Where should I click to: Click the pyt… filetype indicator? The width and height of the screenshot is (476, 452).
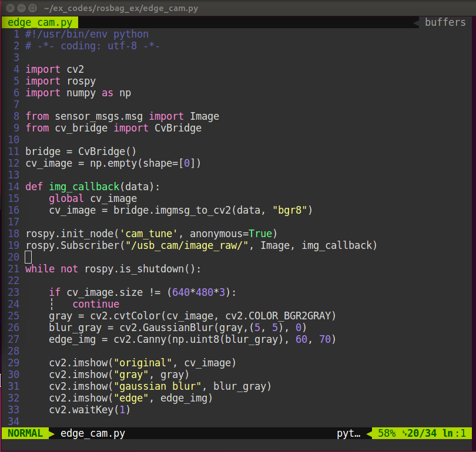(x=348, y=433)
